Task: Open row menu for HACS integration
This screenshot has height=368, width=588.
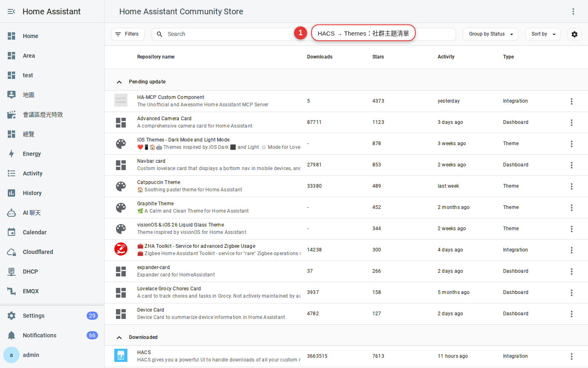Action: click(572, 357)
